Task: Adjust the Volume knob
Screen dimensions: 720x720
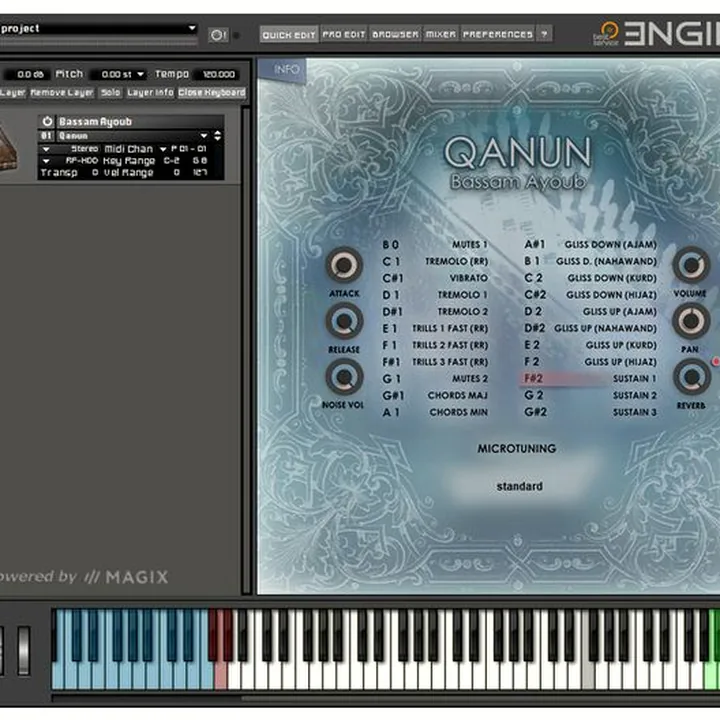Action: click(x=691, y=265)
